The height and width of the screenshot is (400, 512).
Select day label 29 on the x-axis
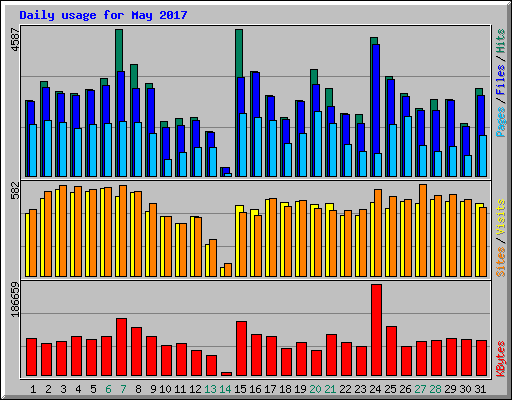(450, 389)
